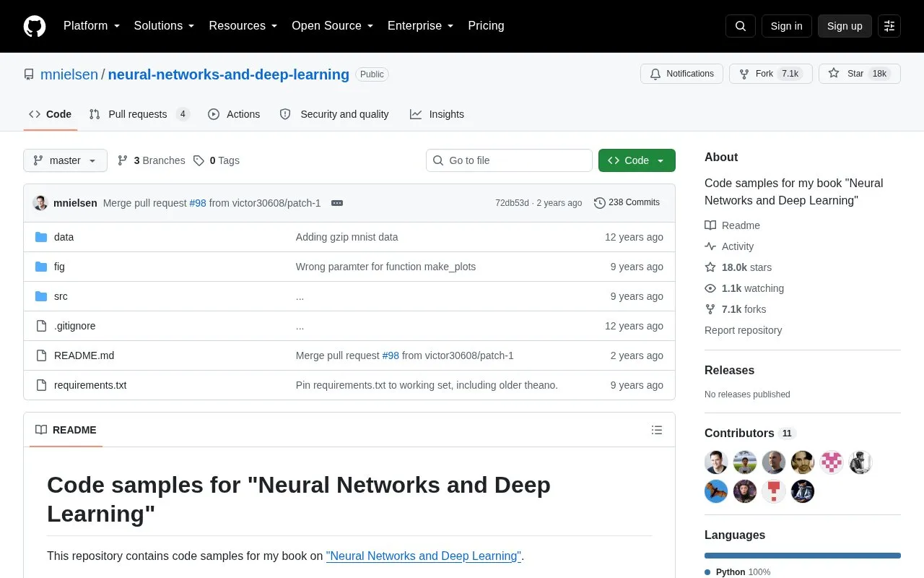This screenshot has height=578, width=924.
Task: Click the ellipsis commit message expander
Action: click(x=337, y=203)
